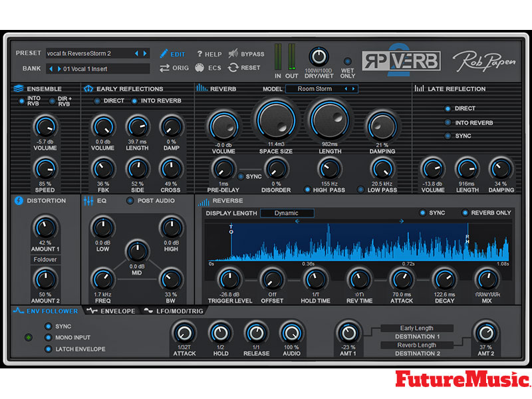532x399 pixels.
Task: Select previous reverb model arrow
Action: 346,89
